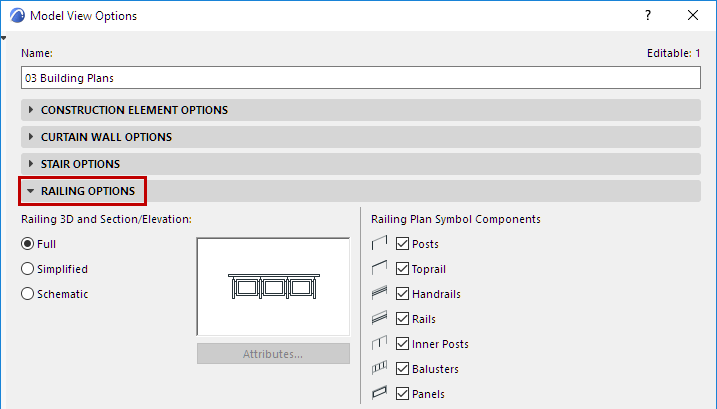This screenshot has width=717, height=409.
Task: Open the Stair Options section
Action: coord(80,164)
